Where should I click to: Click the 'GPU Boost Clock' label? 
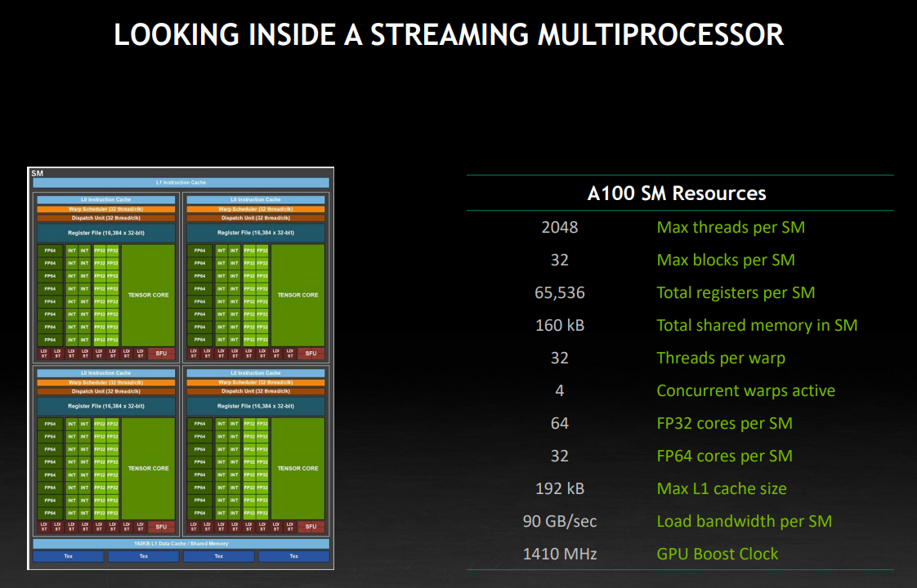tap(717, 554)
